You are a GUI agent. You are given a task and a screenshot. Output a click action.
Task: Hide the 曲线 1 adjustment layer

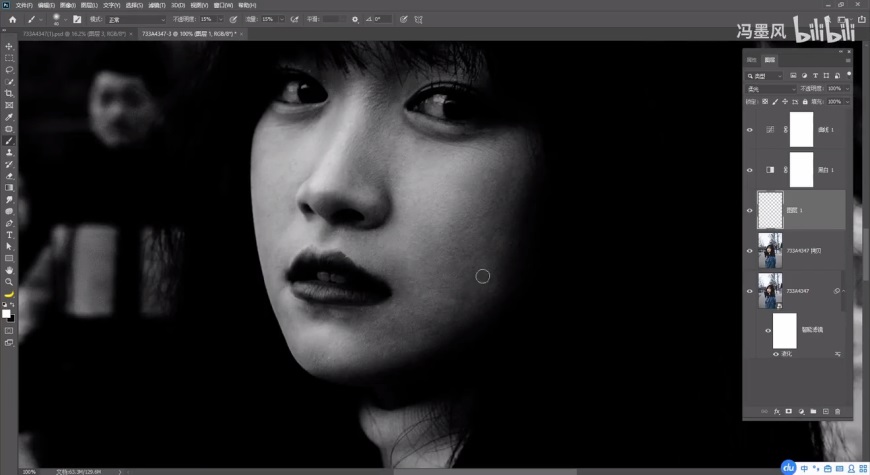(x=750, y=130)
